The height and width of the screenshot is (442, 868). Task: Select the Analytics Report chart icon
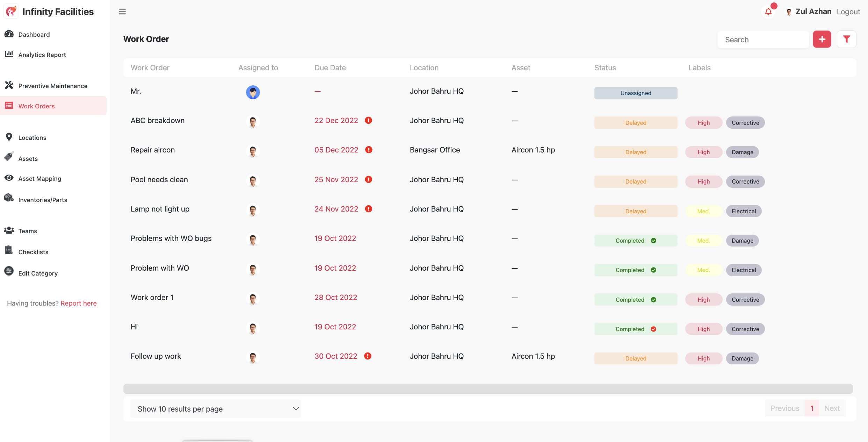tap(9, 55)
